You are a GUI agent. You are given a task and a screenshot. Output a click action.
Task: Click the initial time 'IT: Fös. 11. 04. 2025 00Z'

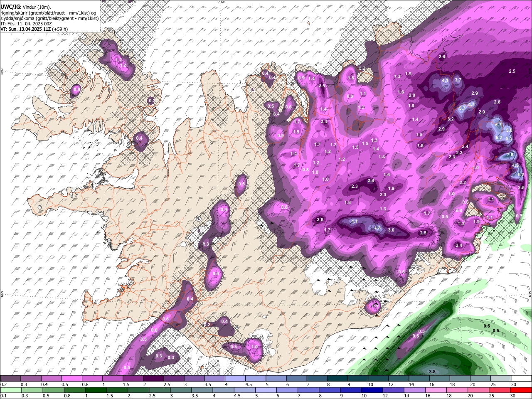click(25, 24)
